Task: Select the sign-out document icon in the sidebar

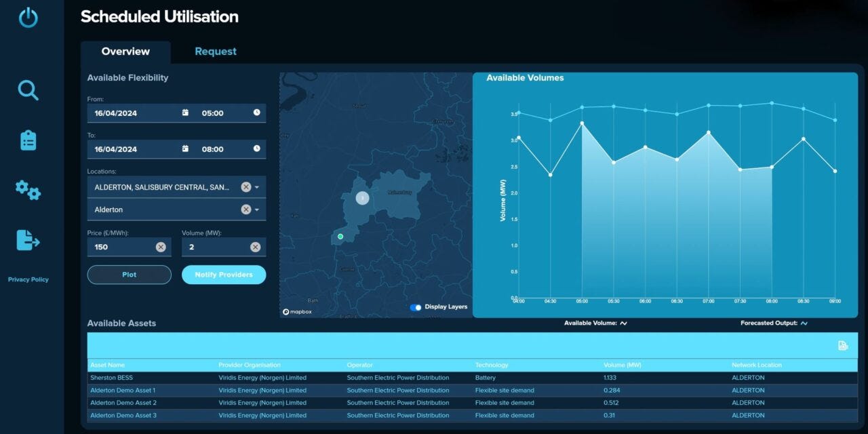Action: (x=27, y=240)
